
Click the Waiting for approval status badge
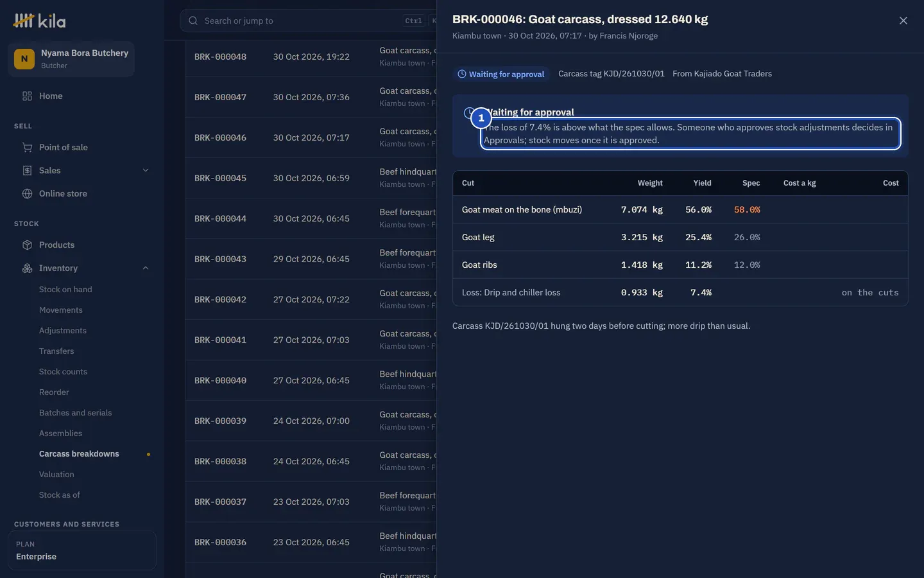coord(501,74)
